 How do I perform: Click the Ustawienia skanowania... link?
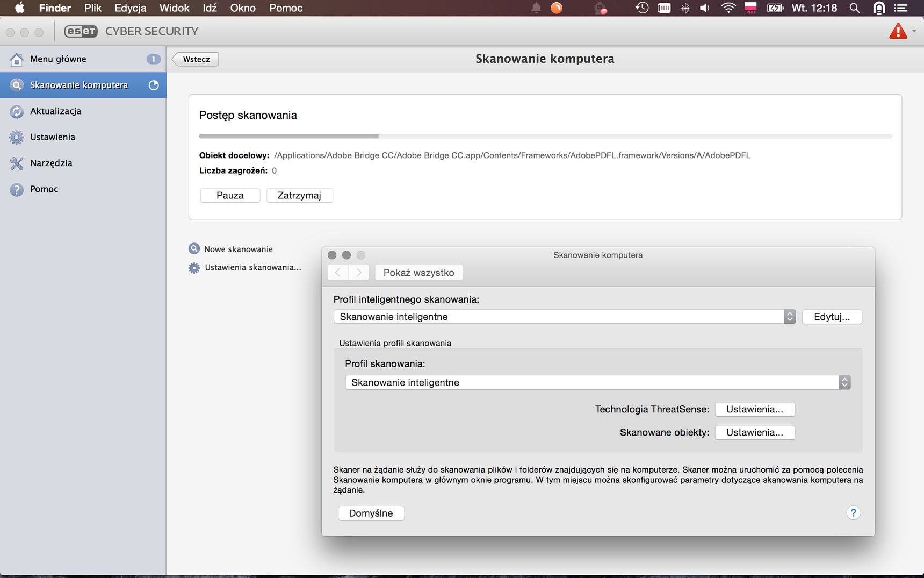[x=253, y=268]
